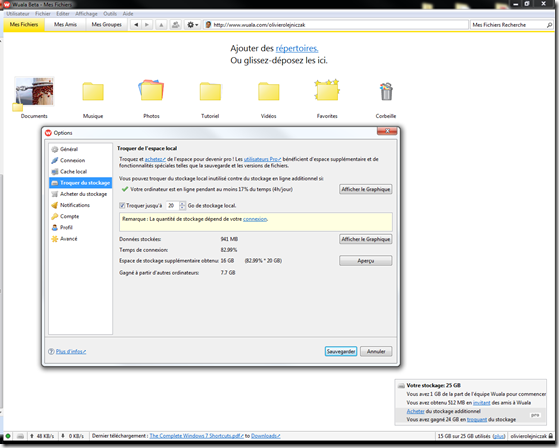Open the Windows 7 Shortcuts.pdf download link
559x448 pixels.
pyautogui.click(x=196, y=436)
